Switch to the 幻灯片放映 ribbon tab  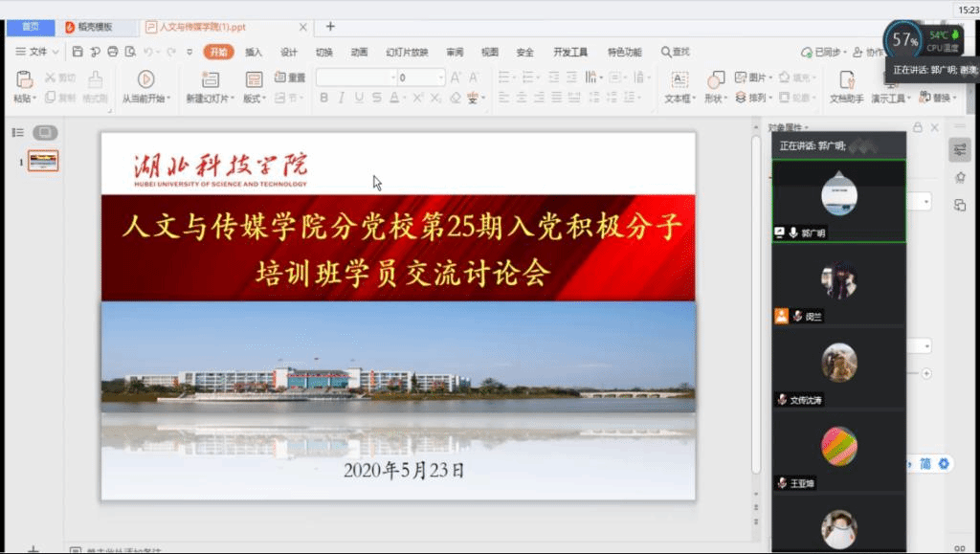coord(407,53)
